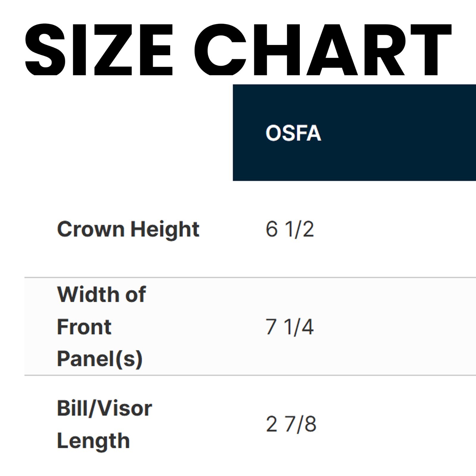
Task: Select the 6 1/2 crown height value
Action: (x=289, y=229)
